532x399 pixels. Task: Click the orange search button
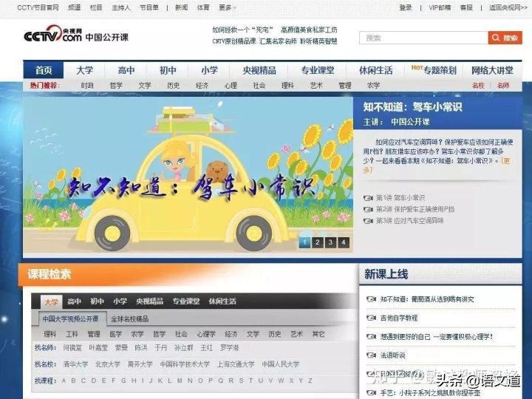pos(505,38)
